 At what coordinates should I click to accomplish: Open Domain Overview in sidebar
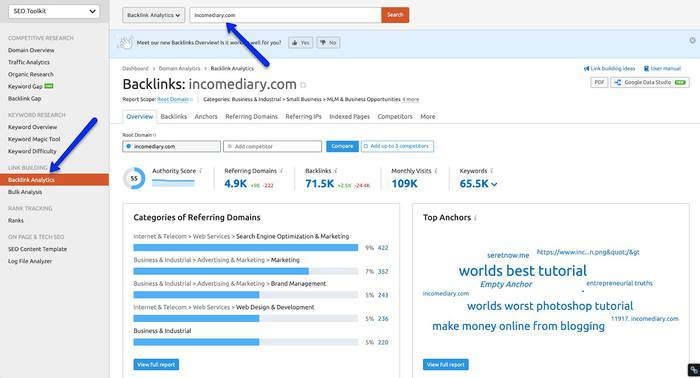pyautogui.click(x=31, y=50)
